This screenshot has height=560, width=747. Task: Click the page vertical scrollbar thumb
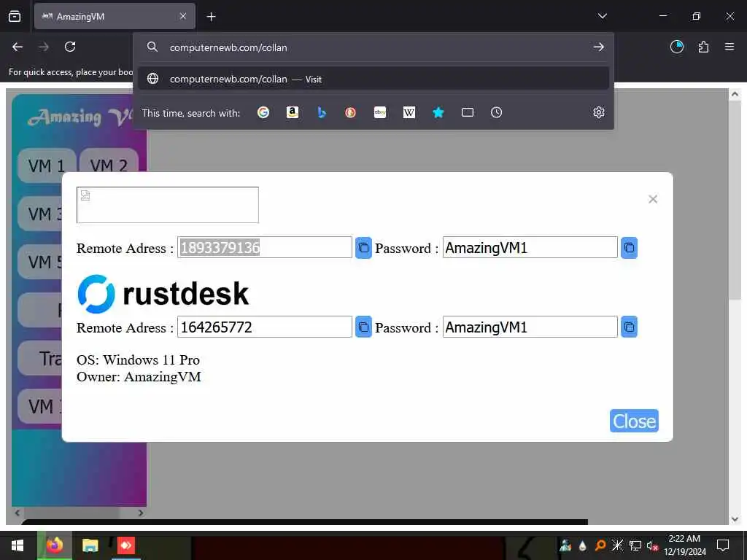coord(735,200)
